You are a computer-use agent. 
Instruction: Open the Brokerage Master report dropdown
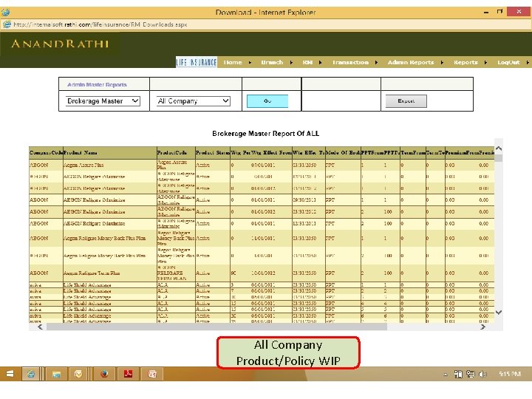click(103, 101)
